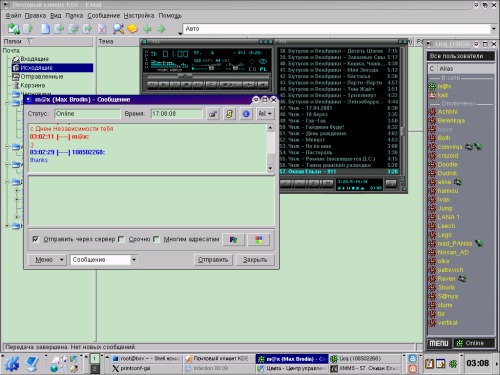Go to previous message with left green arrow
The height and width of the screenshot is (375, 500).
coord(147,29)
